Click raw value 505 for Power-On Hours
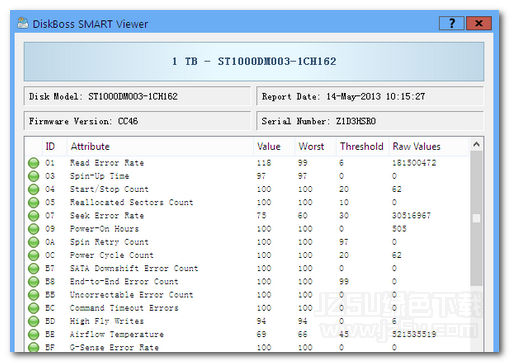Viewport: 510px width, 363px height. point(399,229)
